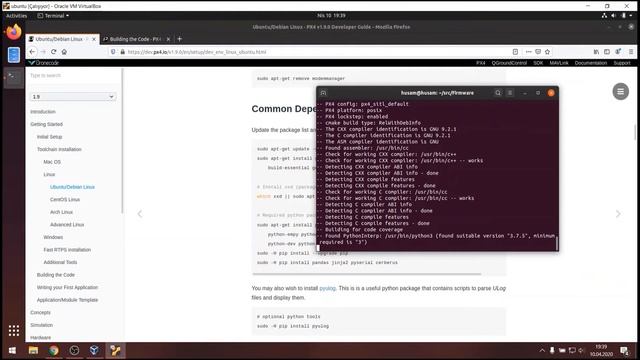Click the docs search input field

73,76
